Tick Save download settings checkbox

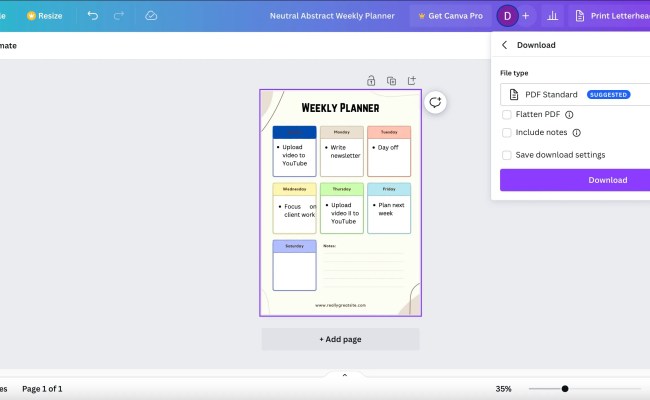(x=507, y=155)
